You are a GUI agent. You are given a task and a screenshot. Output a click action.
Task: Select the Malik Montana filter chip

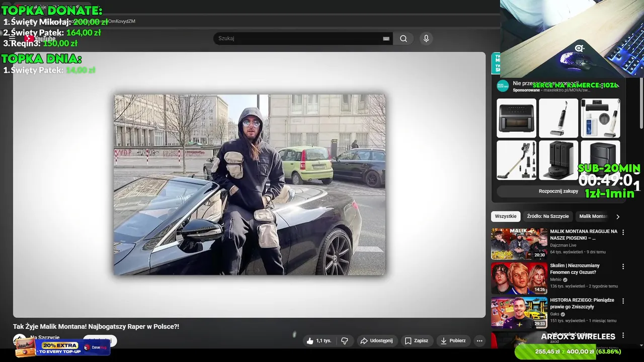coord(593,216)
